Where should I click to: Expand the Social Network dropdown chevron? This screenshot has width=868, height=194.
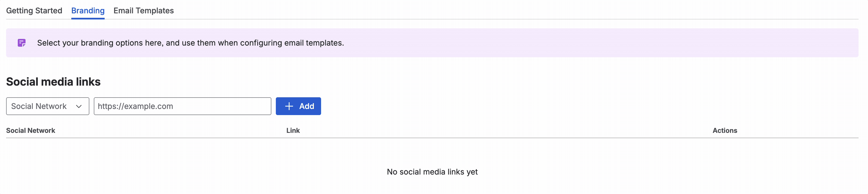coord(79,106)
